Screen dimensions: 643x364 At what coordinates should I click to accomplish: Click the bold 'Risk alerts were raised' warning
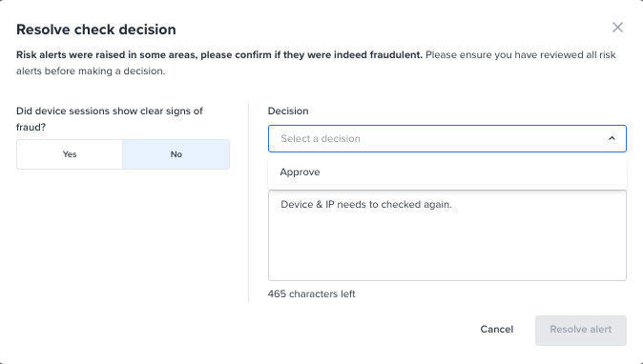tap(219, 55)
